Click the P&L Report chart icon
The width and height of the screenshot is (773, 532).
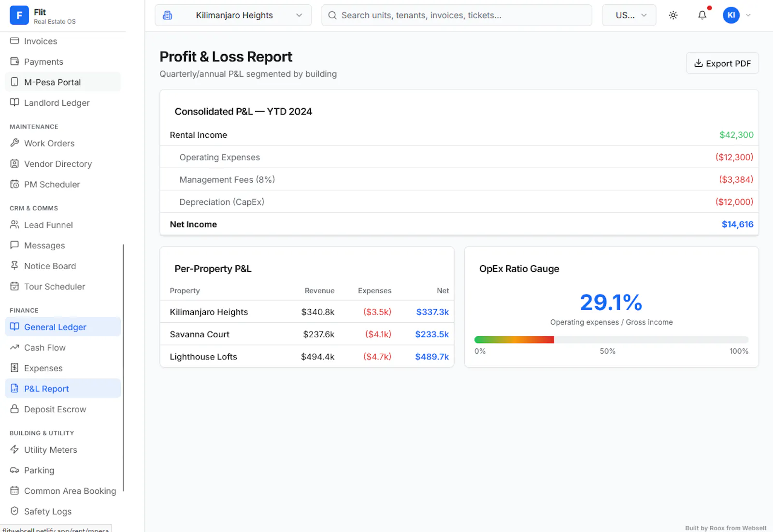pyautogui.click(x=14, y=388)
